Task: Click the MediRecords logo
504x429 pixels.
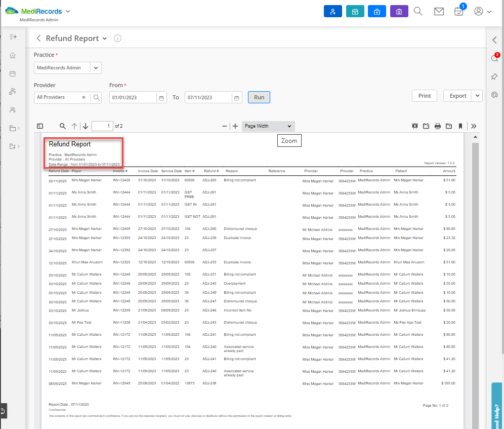Action: (33, 11)
